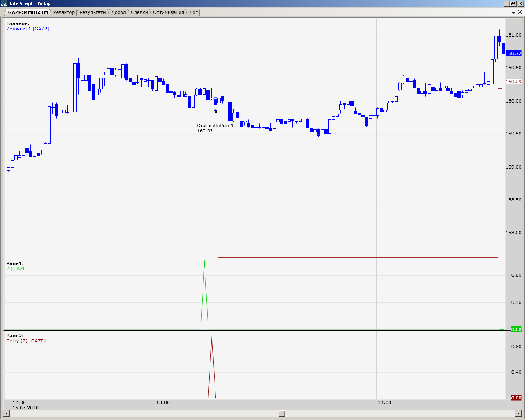Click the highlighted 160.72 current price tag
The width and height of the screenshot is (525, 420).
514,53
